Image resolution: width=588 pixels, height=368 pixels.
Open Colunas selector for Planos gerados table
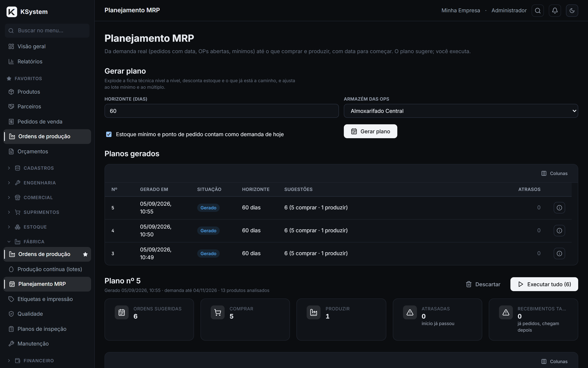pyautogui.click(x=554, y=173)
